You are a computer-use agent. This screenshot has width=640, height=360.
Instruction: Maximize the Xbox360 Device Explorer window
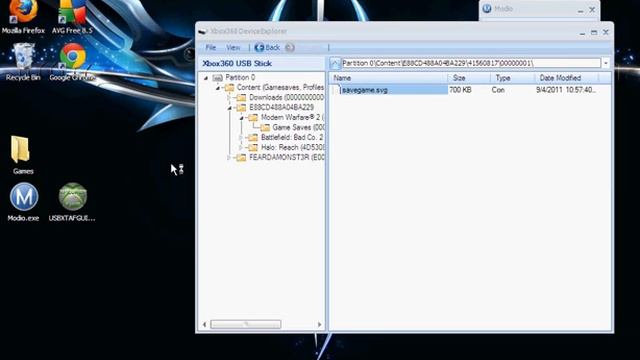[594, 32]
